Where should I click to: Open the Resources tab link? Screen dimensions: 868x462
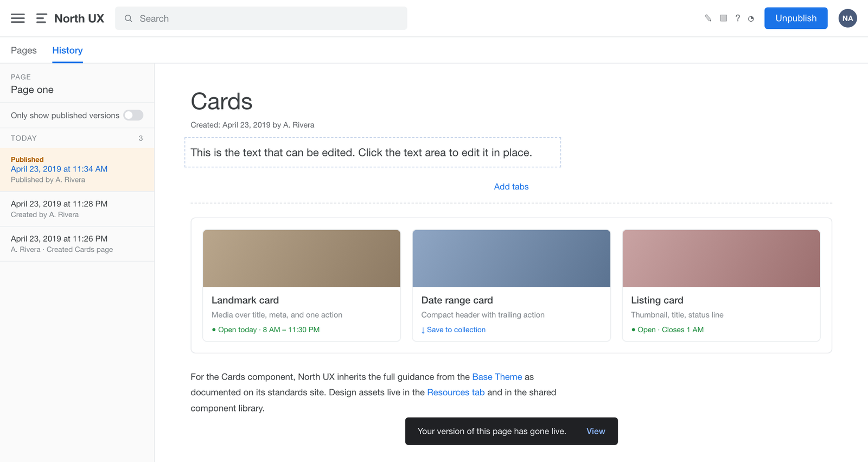[x=456, y=393]
